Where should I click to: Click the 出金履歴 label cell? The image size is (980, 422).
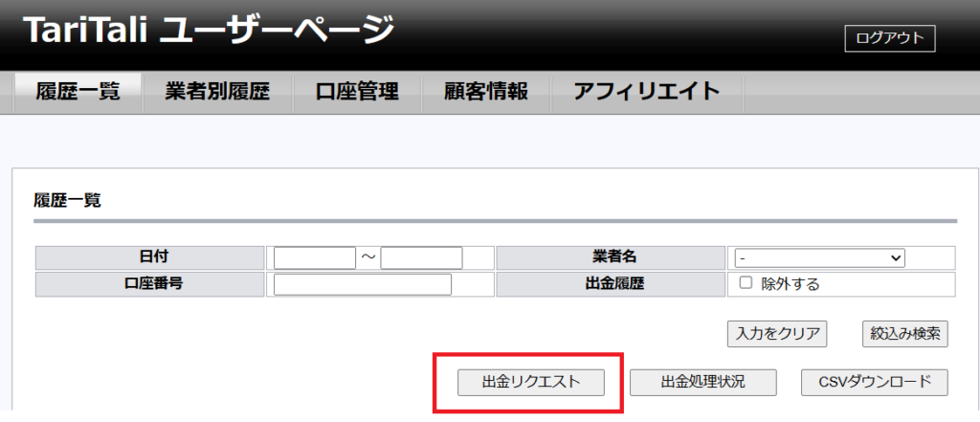click(x=610, y=284)
